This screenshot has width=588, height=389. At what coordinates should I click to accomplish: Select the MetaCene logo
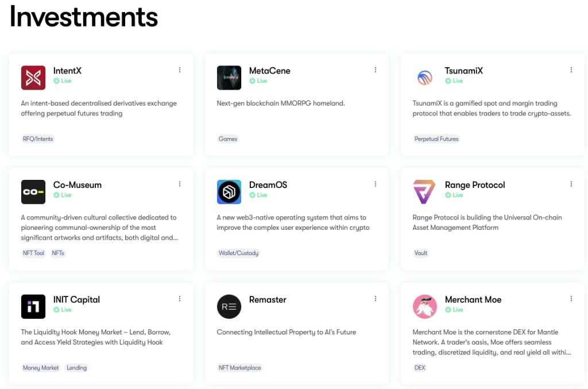pos(229,78)
